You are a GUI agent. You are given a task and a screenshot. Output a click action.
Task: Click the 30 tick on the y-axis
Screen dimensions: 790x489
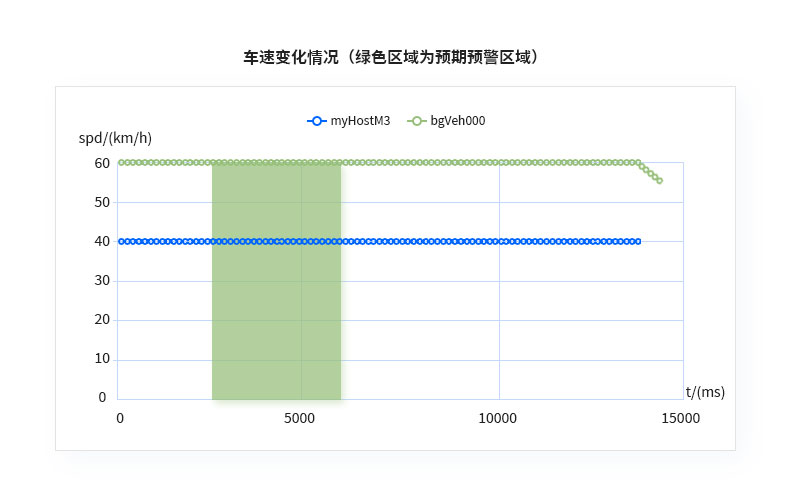pos(102,280)
